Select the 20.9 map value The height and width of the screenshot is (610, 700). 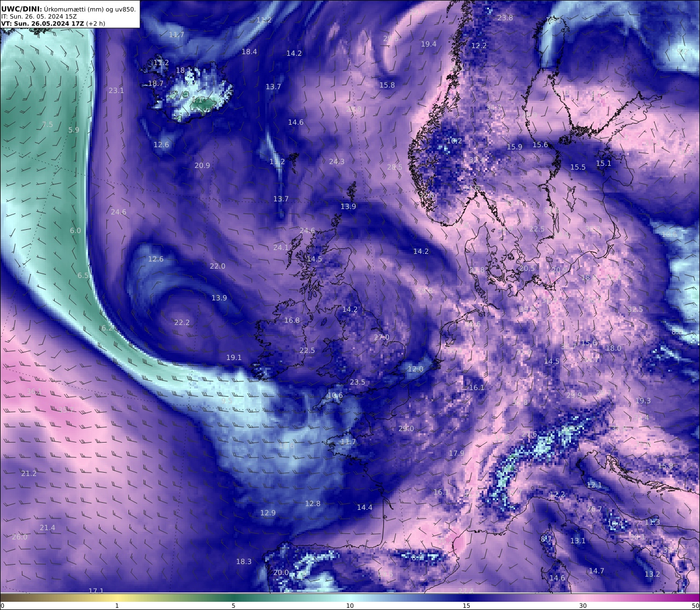pos(202,166)
